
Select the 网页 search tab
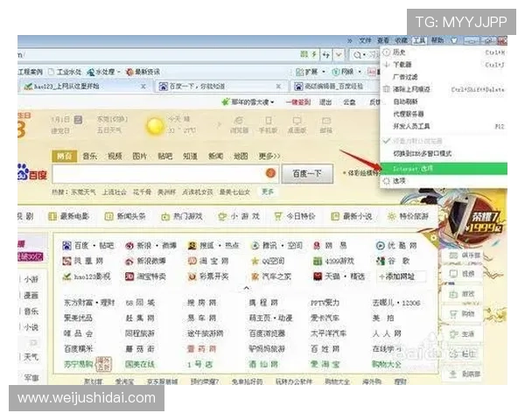[x=64, y=156]
